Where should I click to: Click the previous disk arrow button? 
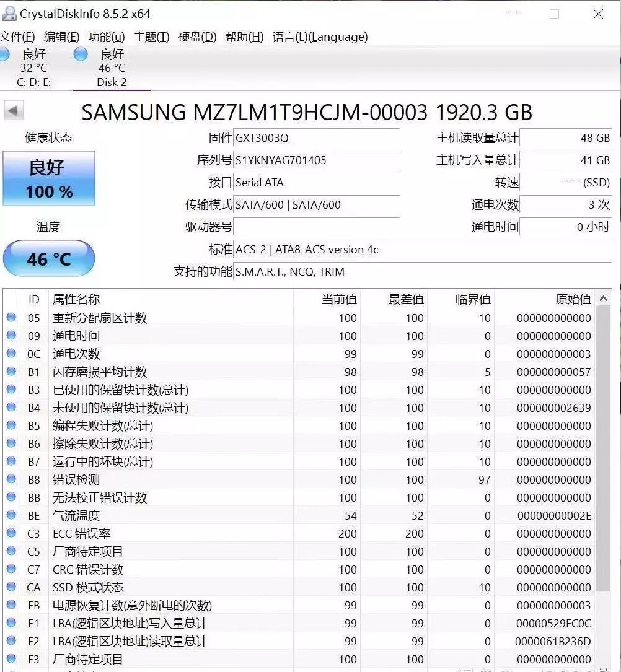14,111
